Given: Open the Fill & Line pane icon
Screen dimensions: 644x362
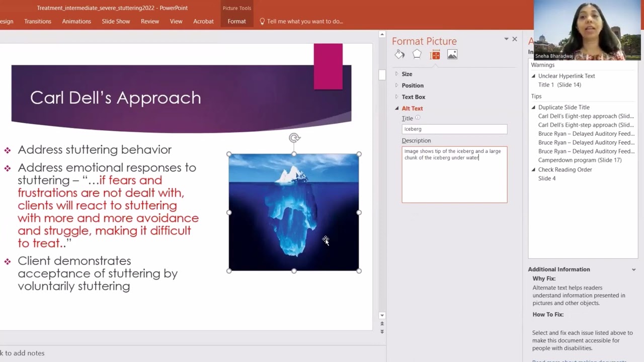Looking at the screenshot, I should tap(399, 54).
